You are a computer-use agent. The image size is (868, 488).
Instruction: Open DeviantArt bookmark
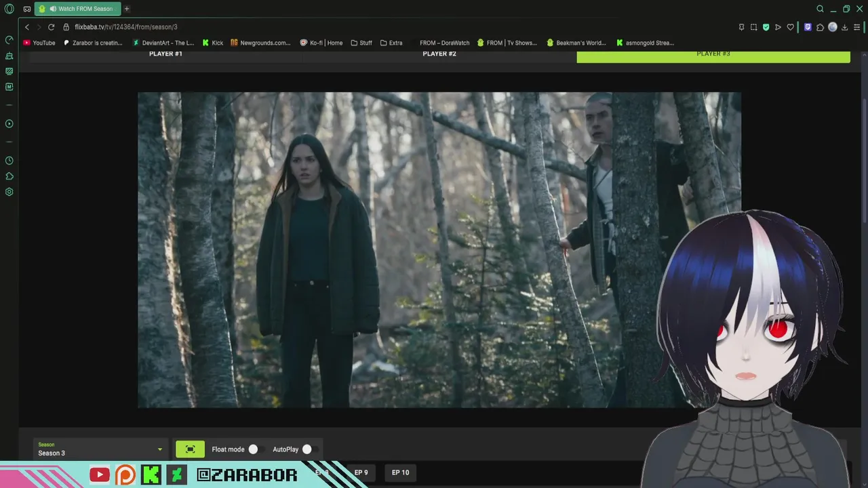point(162,43)
